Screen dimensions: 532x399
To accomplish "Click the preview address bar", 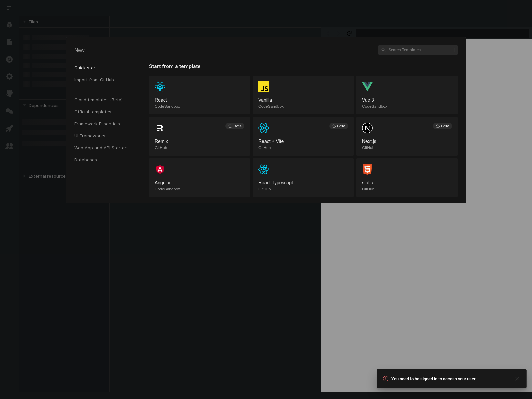I will point(442,33).
